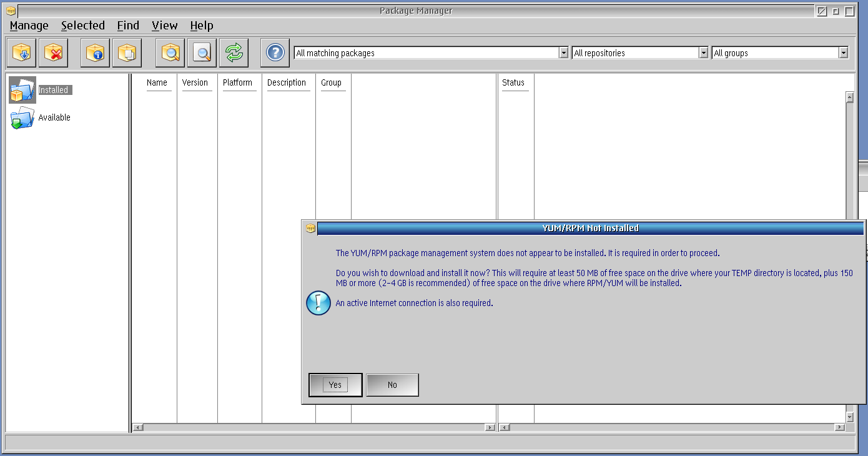Click the Status column header
868x456 pixels.
tap(513, 82)
